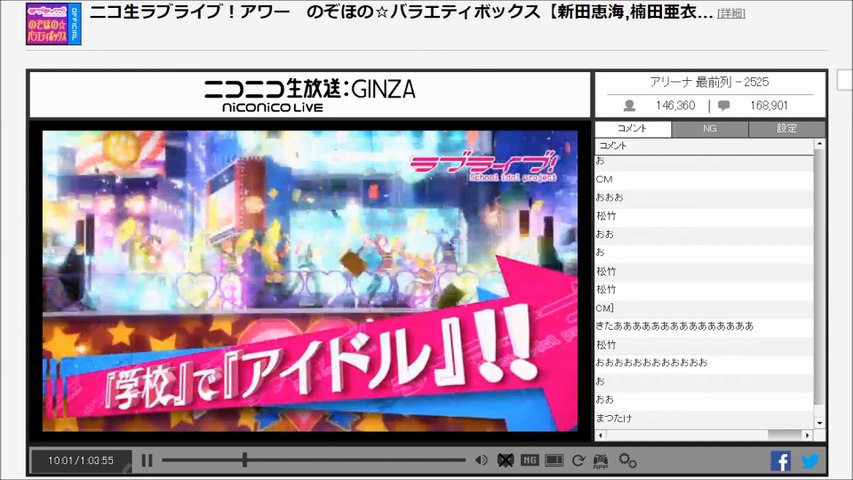Open NG filter settings icon in control bar
The width and height of the screenshot is (853, 480).
529,460
